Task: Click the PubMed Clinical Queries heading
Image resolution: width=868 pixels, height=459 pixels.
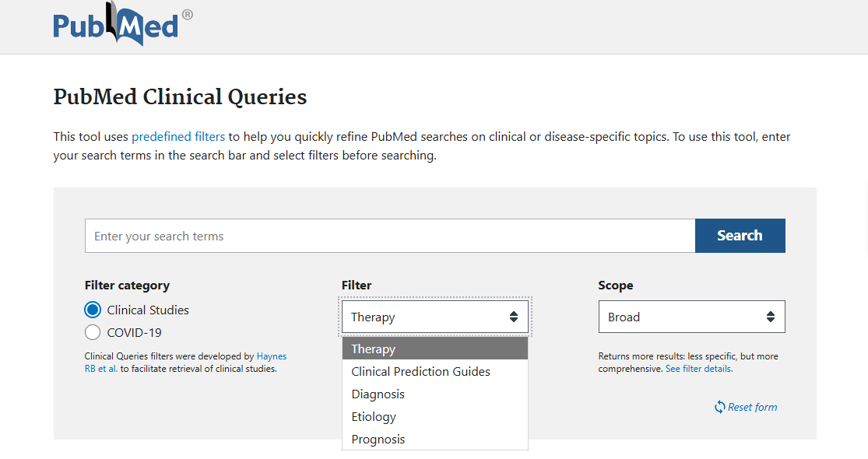Action: (180, 97)
